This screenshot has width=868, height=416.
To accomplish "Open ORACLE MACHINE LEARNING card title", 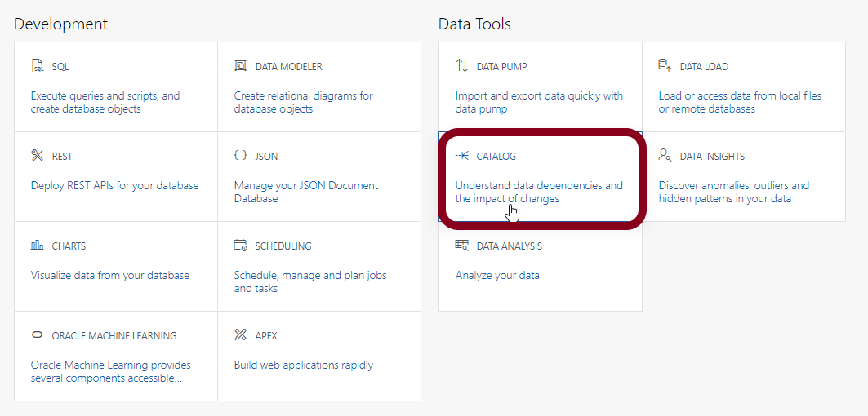I will pos(114,336).
